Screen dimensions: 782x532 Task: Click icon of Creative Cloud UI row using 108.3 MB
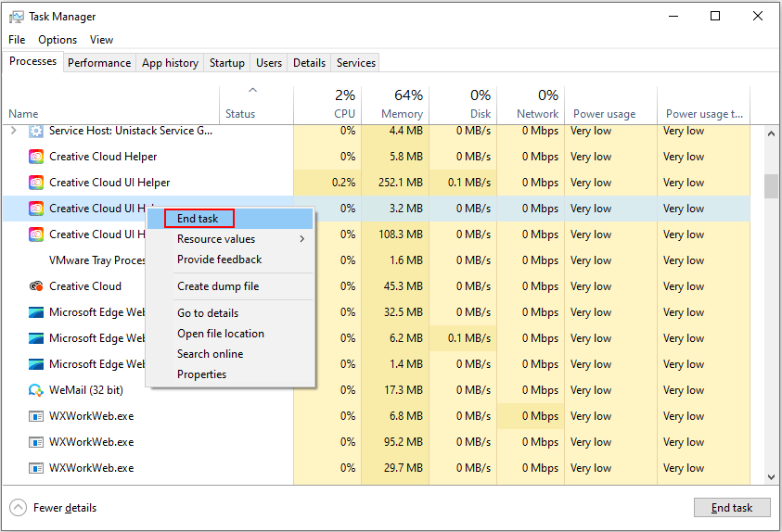pos(36,234)
